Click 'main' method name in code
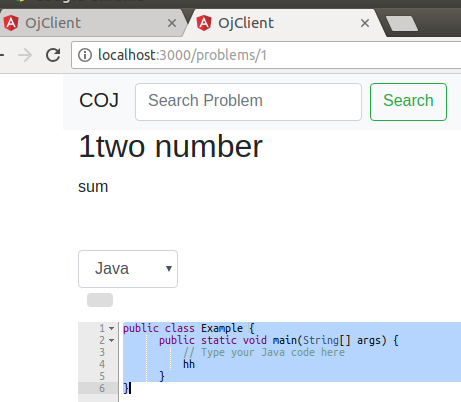This screenshot has height=402, width=461. click(x=285, y=340)
